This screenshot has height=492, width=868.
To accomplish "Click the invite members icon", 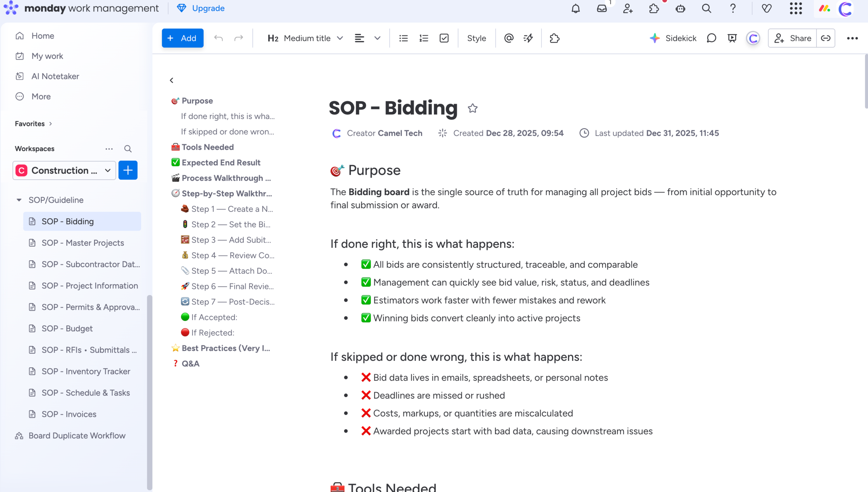I will (628, 8).
